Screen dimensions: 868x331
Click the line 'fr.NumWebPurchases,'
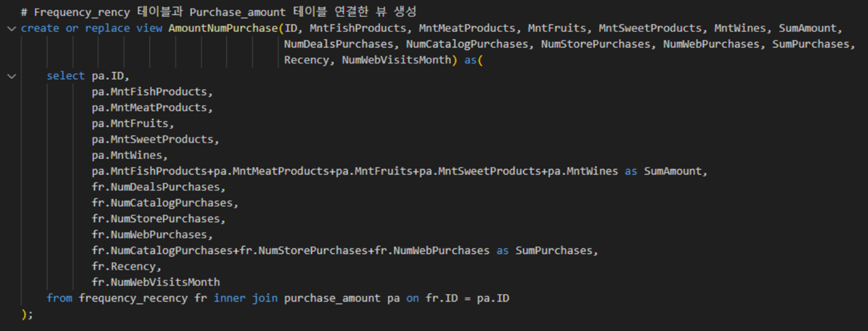pos(152,235)
